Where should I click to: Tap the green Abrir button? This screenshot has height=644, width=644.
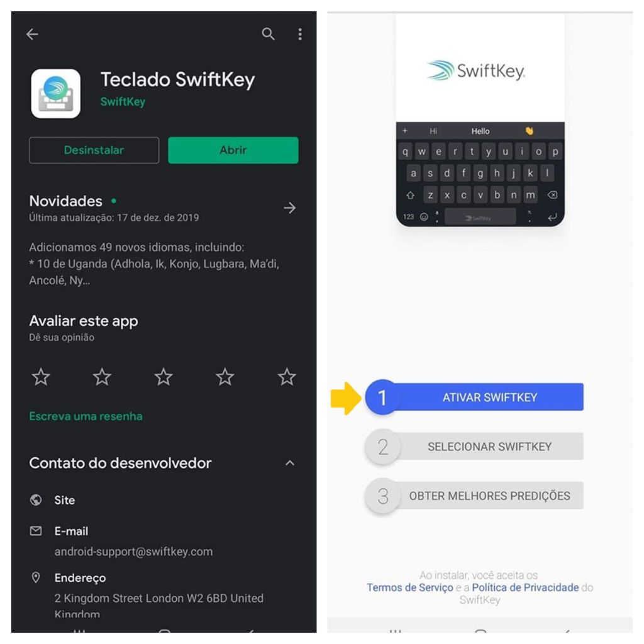(233, 150)
